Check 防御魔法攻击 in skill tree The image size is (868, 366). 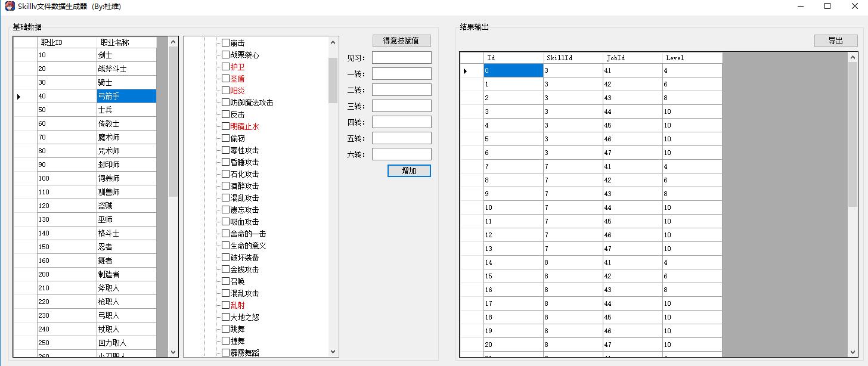[x=225, y=103]
